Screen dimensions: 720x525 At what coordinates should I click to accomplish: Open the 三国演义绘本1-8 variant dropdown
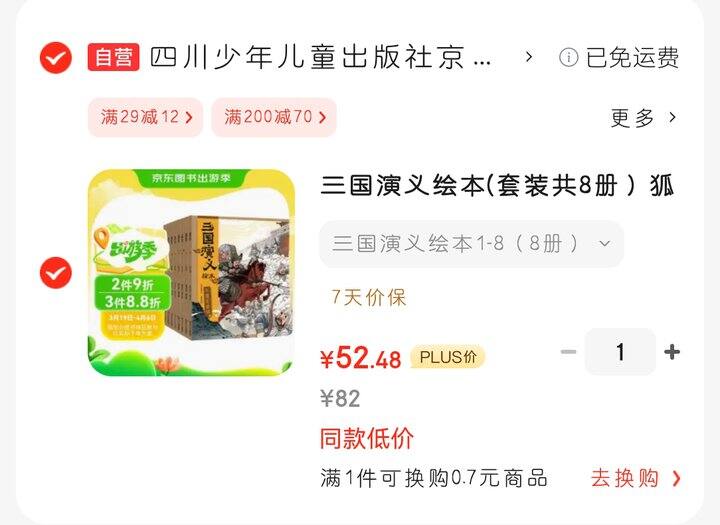pyautogui.click(x=472, y=243)
